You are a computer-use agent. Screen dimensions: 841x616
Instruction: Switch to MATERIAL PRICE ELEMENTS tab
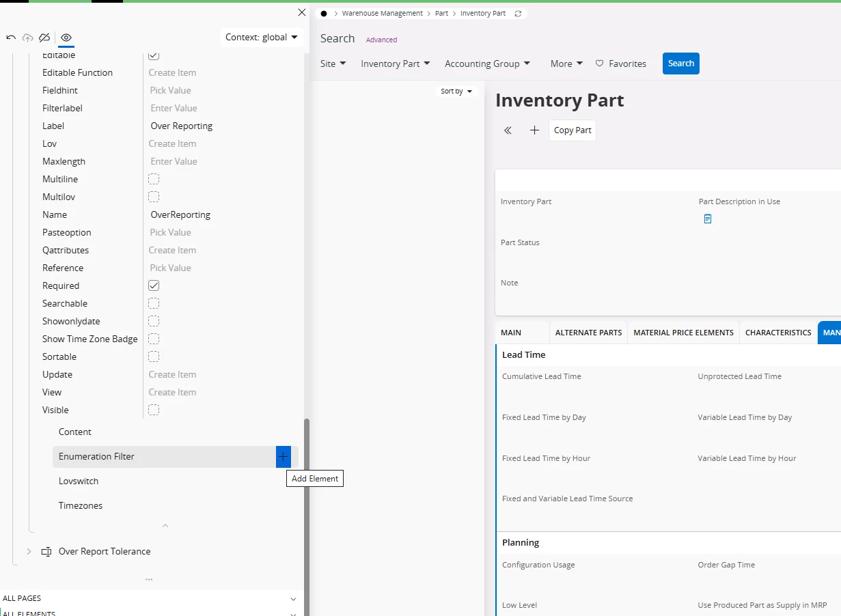click(x=684, y=333)
